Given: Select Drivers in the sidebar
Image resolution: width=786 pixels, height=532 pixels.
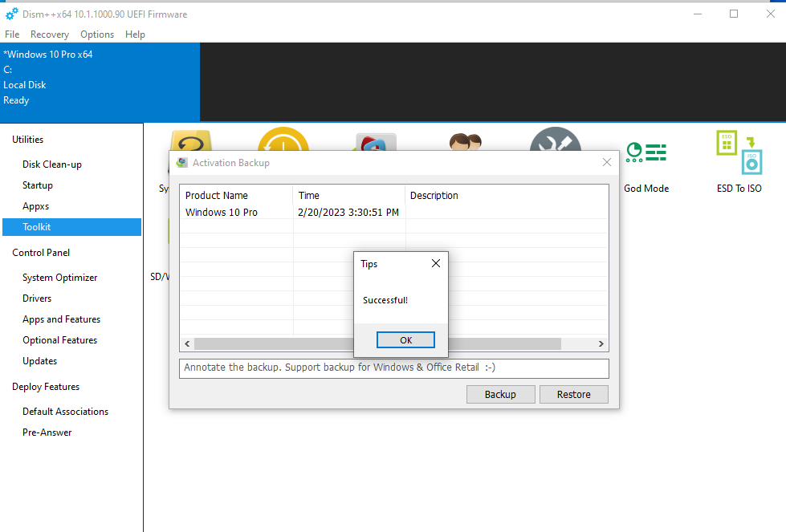Looking at the screenshot, I should (37, 298).
